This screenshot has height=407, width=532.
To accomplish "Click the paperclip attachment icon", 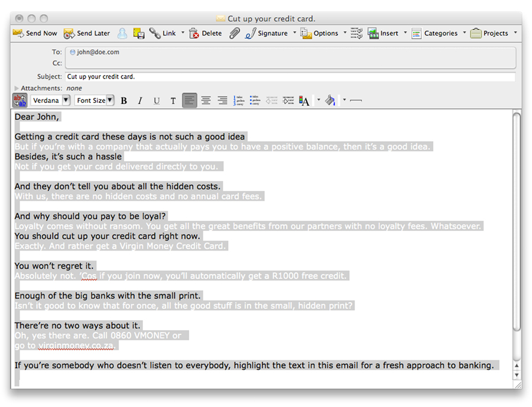I will point(235,34).
